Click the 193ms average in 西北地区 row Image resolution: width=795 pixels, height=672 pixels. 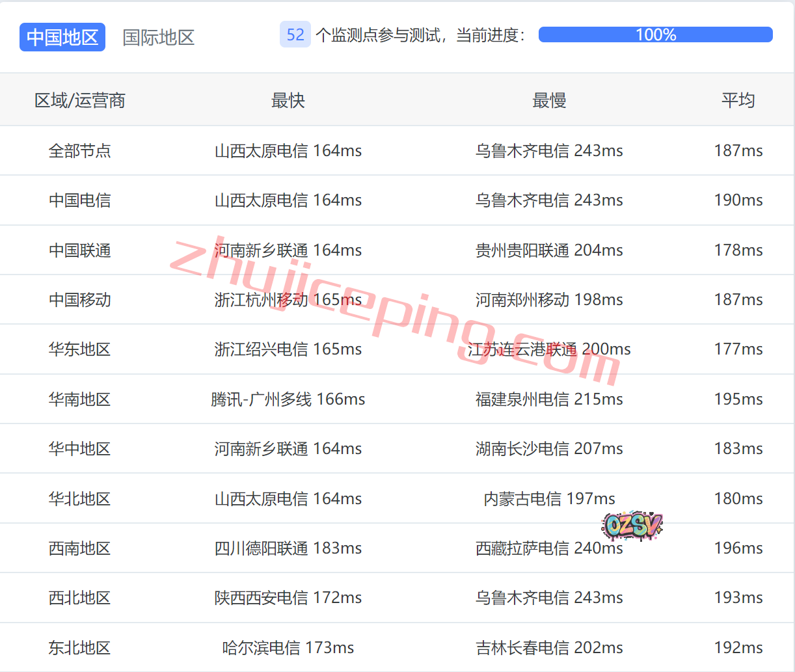(738, 598)
